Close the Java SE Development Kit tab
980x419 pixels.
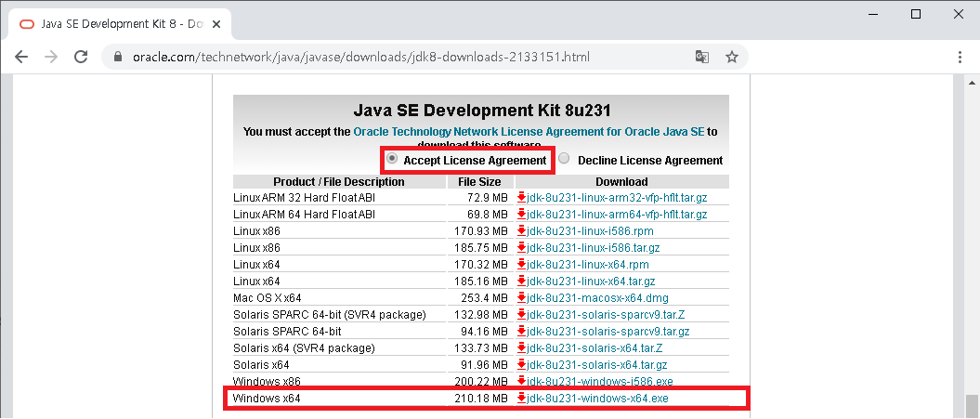[x=215, y=24]
